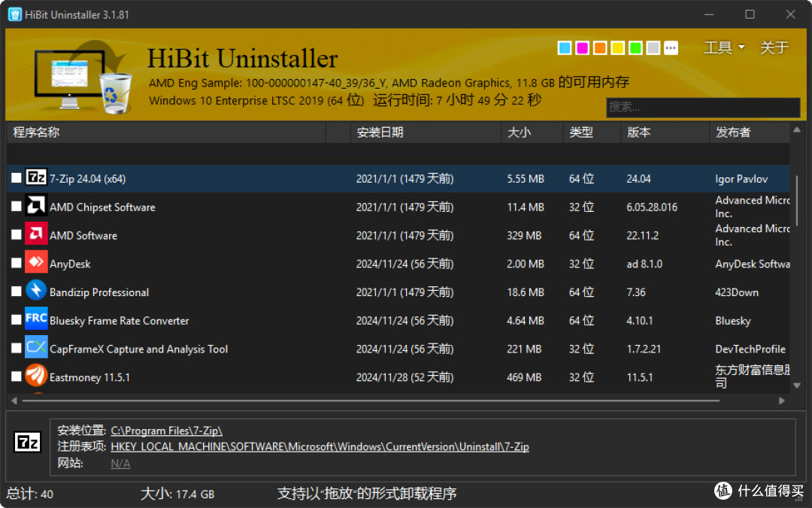The width and height of the screenshot is (812, 508).
Task: Click the list scroll down arrow
Action: tap(796, 386)
